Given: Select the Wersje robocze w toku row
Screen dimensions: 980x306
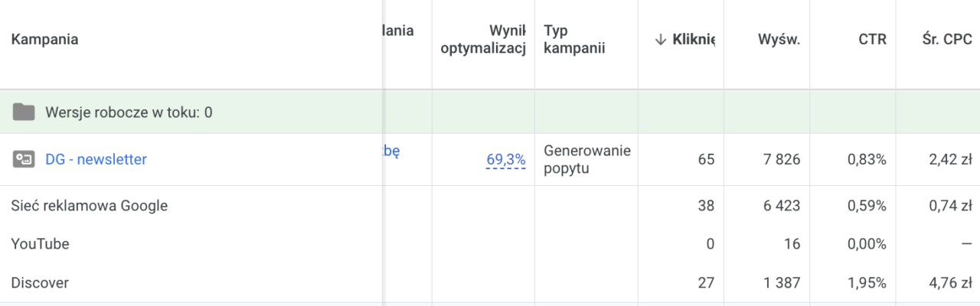Looking at the screenshot, I should tap(490, 112).
